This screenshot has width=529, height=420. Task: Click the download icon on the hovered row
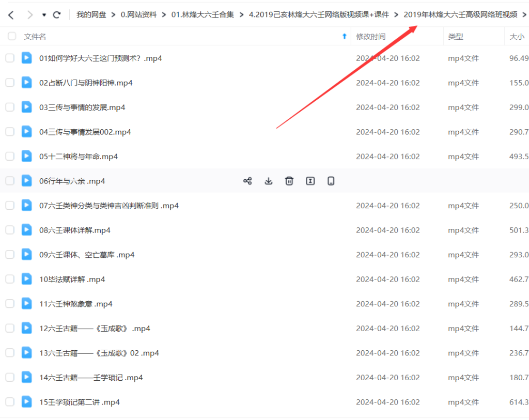tap(268, 181)
